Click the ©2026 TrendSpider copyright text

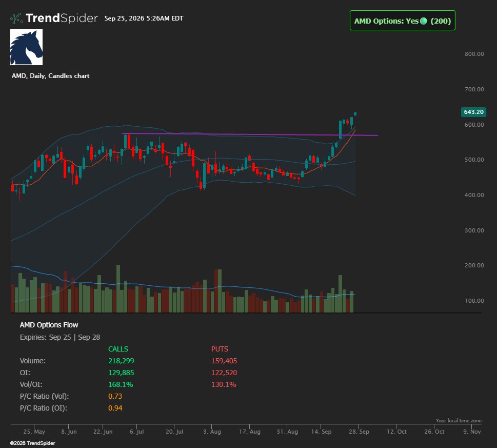33,443
